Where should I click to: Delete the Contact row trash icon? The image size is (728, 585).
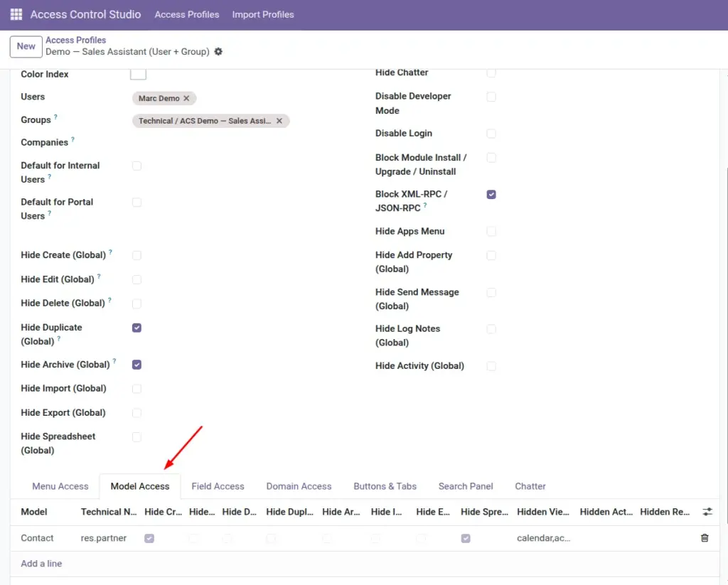point(705,537)
